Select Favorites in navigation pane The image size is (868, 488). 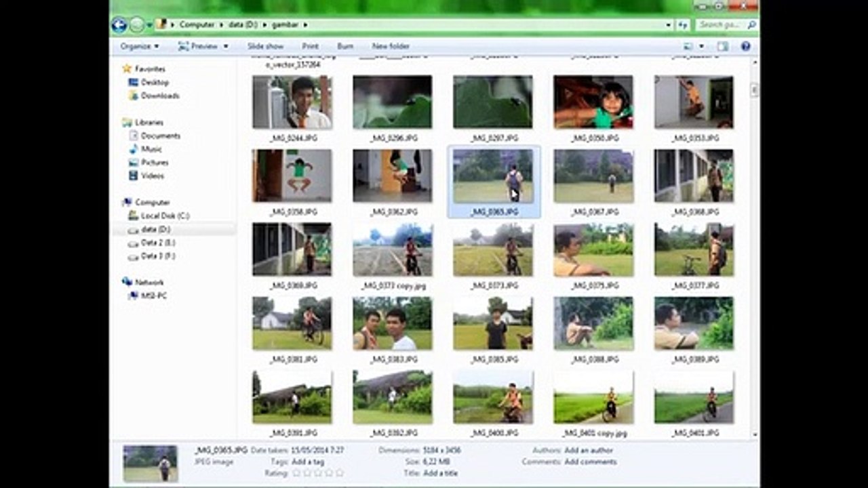(144, 69)
